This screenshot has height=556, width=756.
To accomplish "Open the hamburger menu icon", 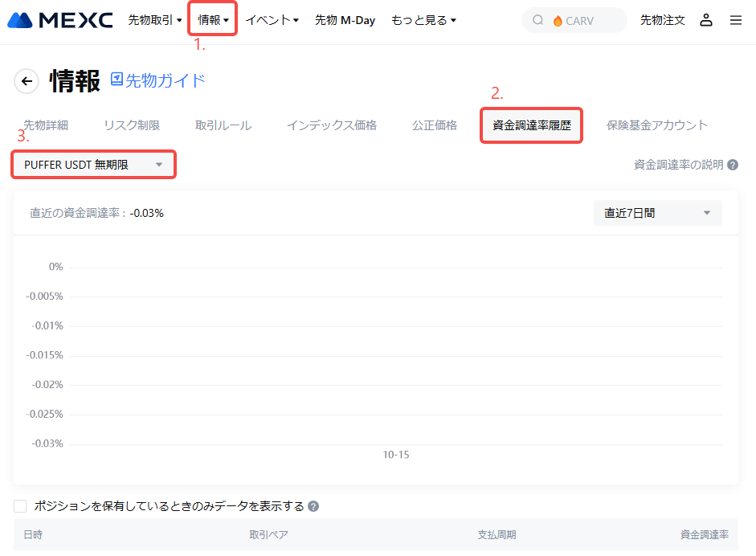I will coord(736,20).
